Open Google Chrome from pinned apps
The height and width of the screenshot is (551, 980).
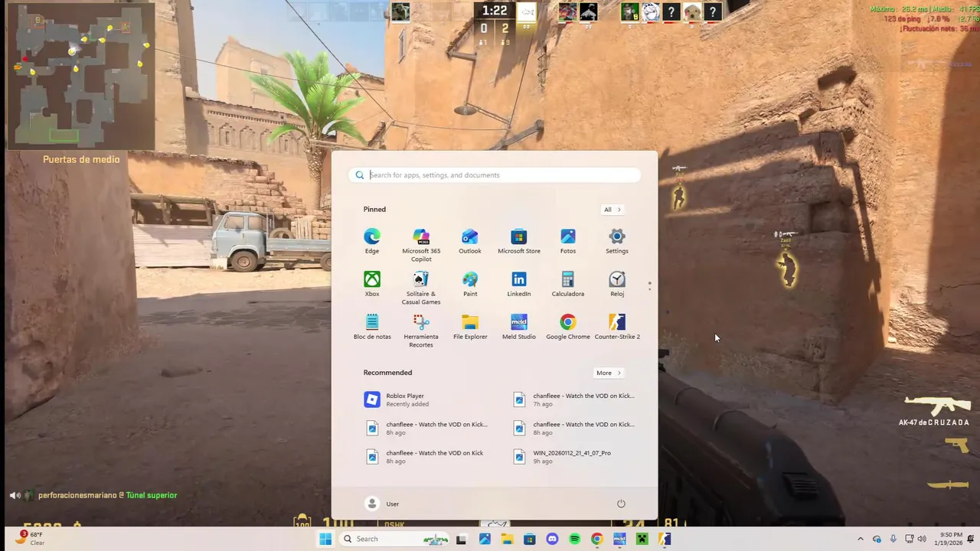point(568,327)
